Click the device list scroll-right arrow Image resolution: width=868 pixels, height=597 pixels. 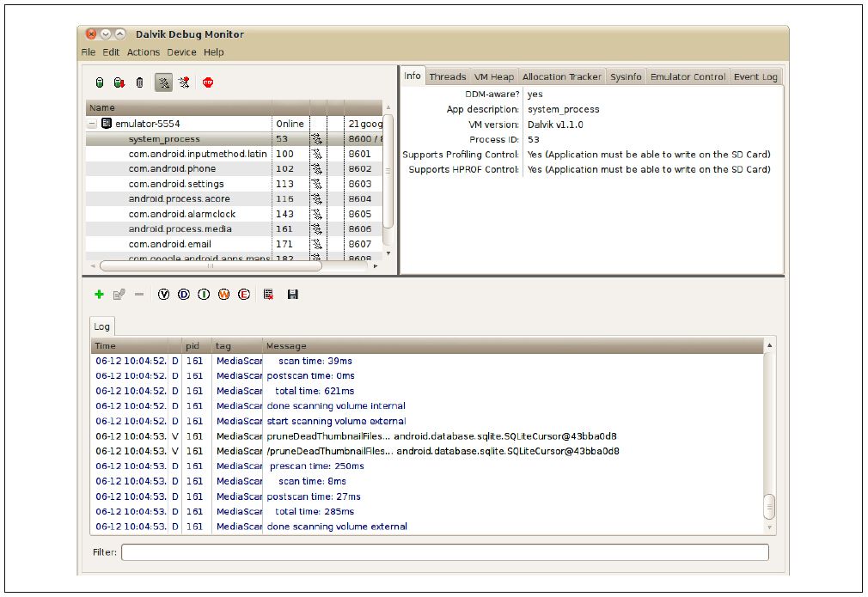pyautogui.click(x=376, y=266)
